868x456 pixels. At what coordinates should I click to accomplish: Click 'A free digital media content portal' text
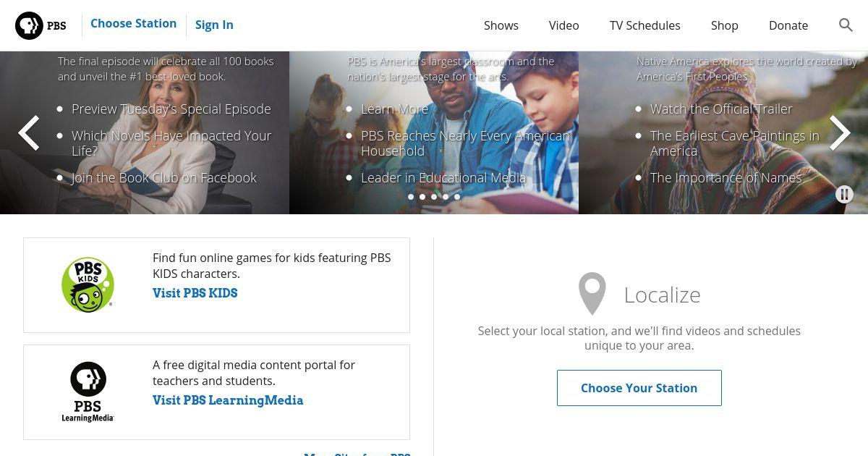click(254, 373)
